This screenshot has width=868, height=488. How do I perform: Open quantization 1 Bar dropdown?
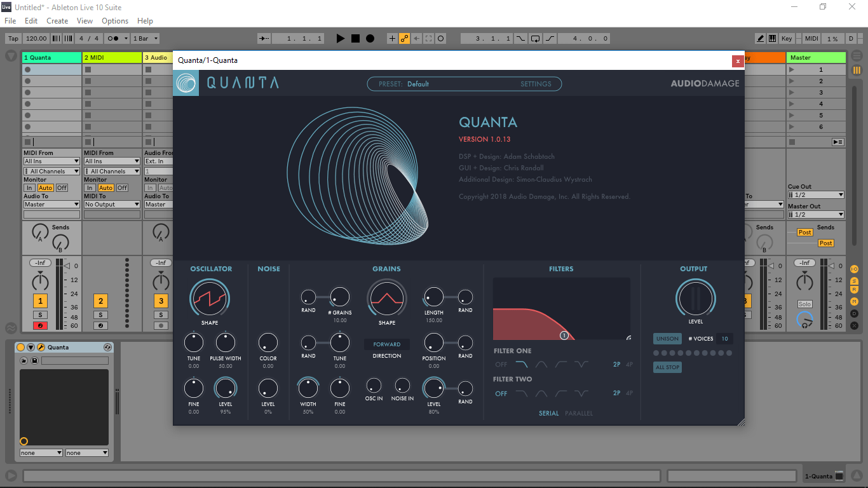point(146,39)
